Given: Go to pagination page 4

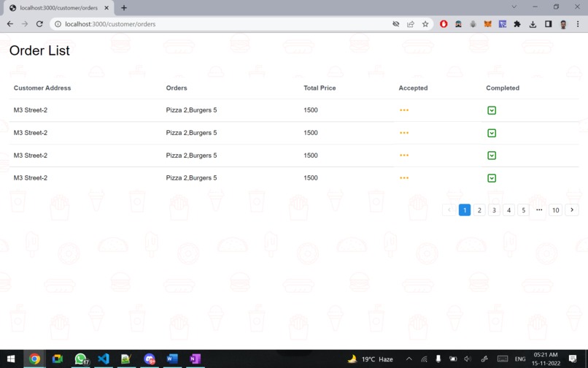Looking at the screenshot, I should 509,210.
